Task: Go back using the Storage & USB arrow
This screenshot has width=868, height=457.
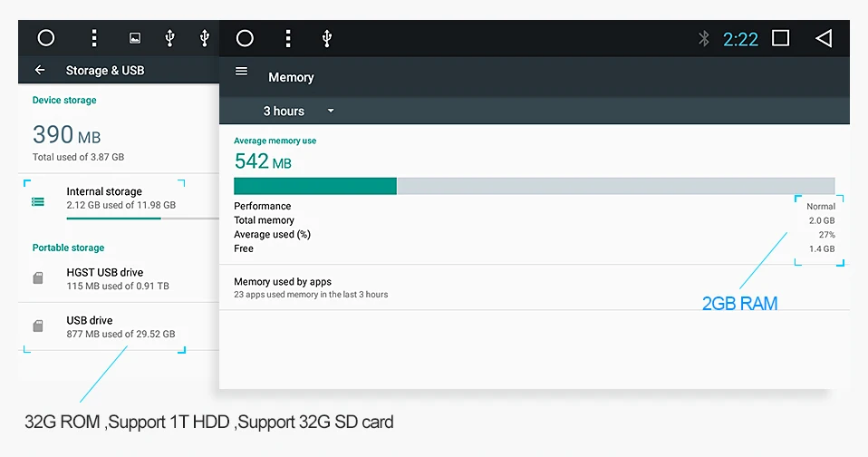Action: pos(40,70)
